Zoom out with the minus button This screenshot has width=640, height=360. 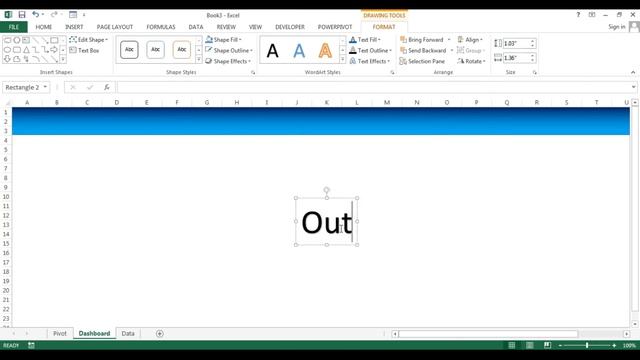[x=560, y=345]
